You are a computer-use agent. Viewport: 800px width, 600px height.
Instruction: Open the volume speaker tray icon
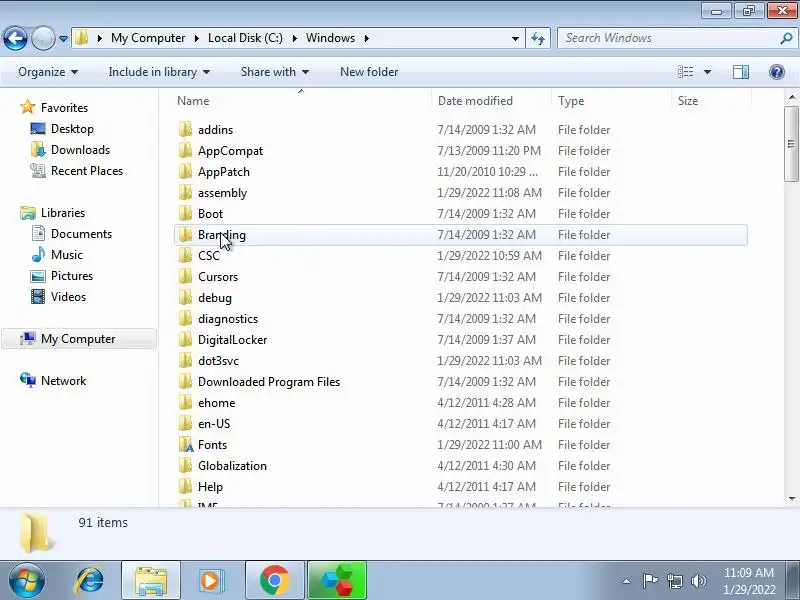pos(698,581)
